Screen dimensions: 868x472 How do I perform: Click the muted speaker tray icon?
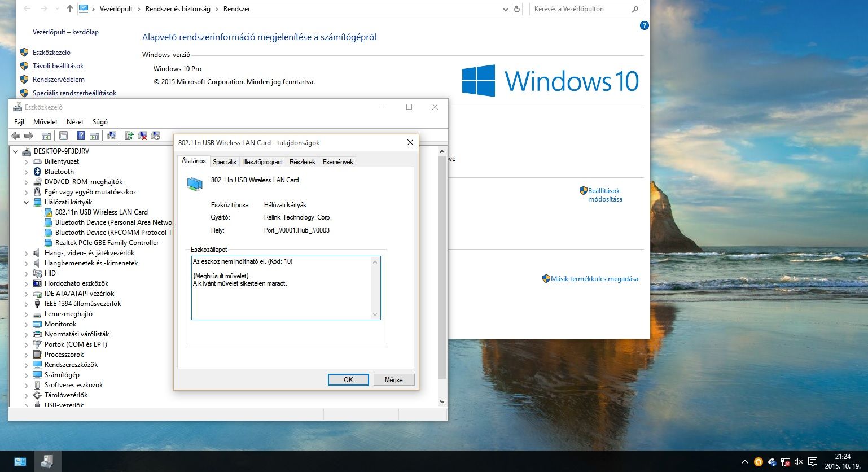tap(799, 462)
